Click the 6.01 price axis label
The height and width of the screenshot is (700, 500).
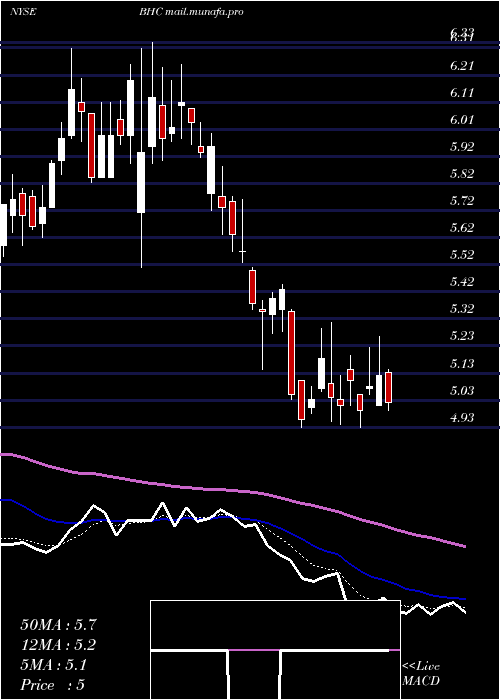[462, 120]
